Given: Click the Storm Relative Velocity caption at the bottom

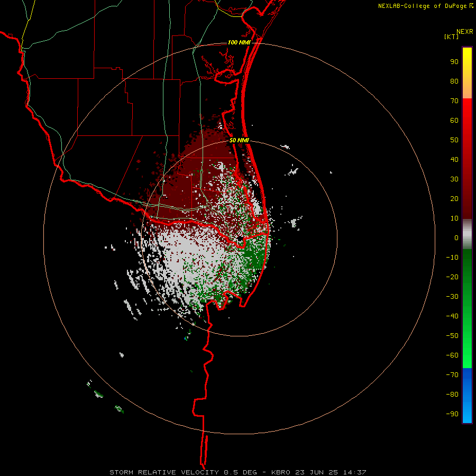Looking at the screenshot, I should tap(237, 472).
